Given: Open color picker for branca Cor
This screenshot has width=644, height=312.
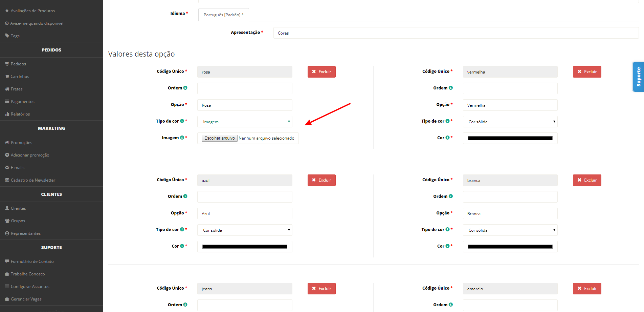Looking at the screenshot, I should [x=510, y=247].
